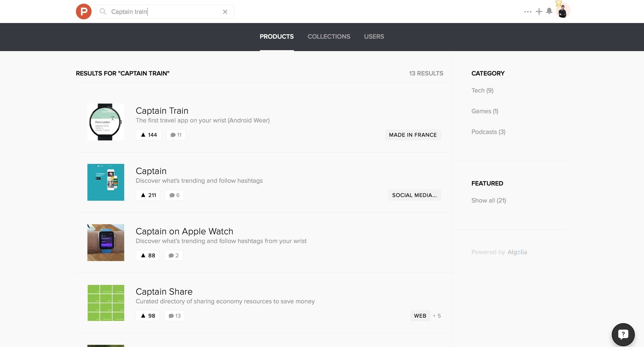Open the Captain Share product title
Screen dimensions: 644x347
click(x=164, y=292)
